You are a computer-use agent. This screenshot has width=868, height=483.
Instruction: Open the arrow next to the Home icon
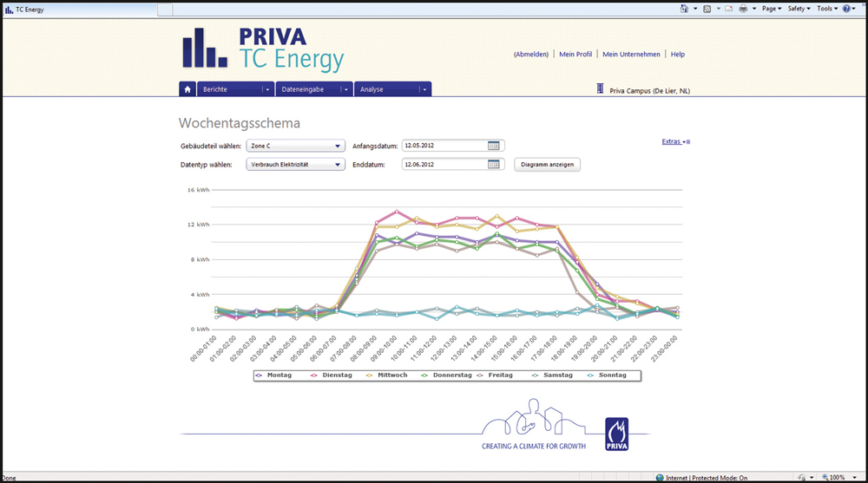695,9
